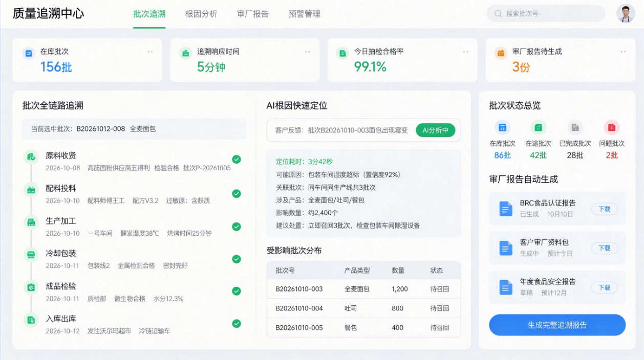Click the green check for 入库出库

(x=237, y=324)
